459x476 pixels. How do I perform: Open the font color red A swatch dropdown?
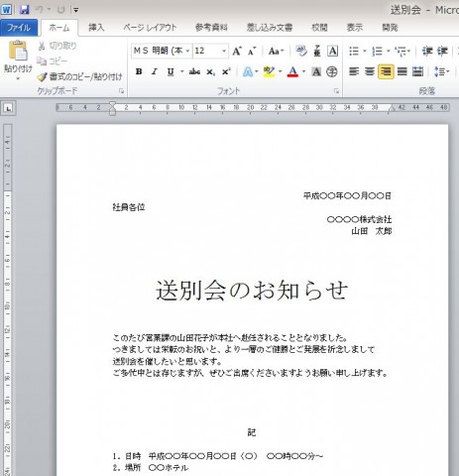pyautogui.click(x=303, y=71)
